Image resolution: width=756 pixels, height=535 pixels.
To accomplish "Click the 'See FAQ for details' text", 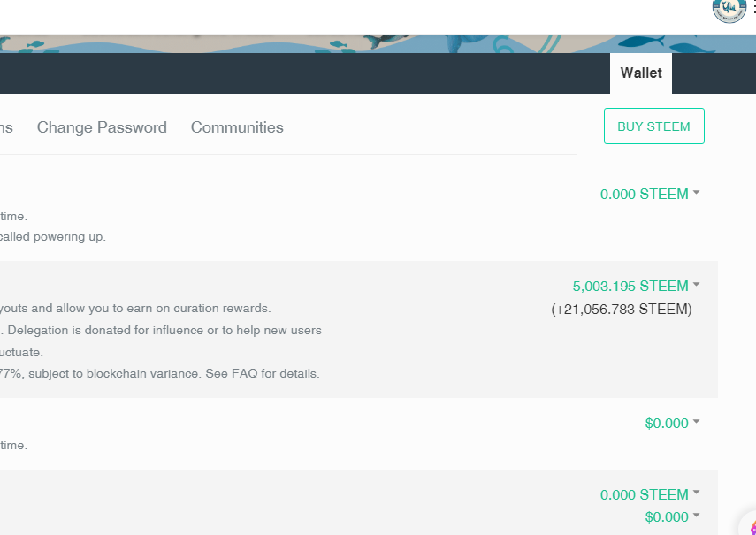I will pos(263,373).
